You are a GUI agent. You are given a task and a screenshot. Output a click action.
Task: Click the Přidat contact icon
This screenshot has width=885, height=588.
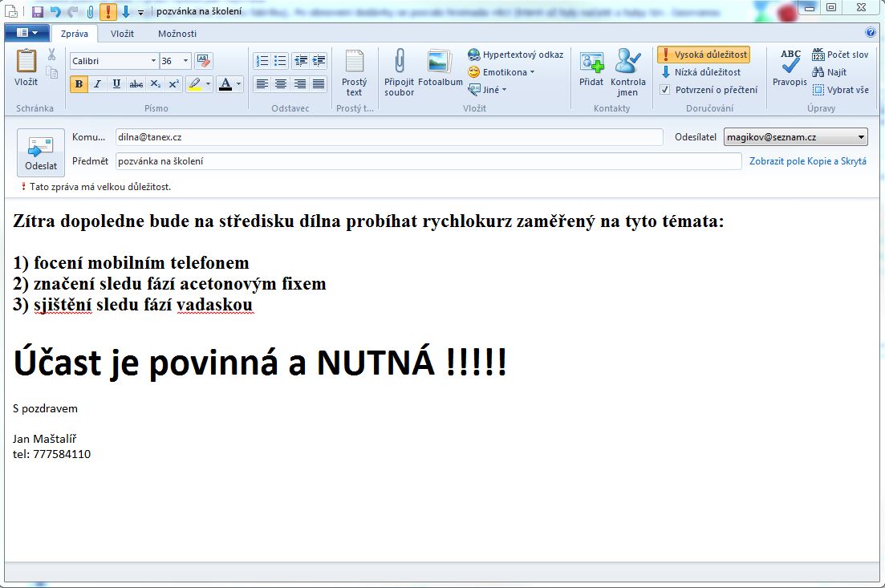[591, 63]
